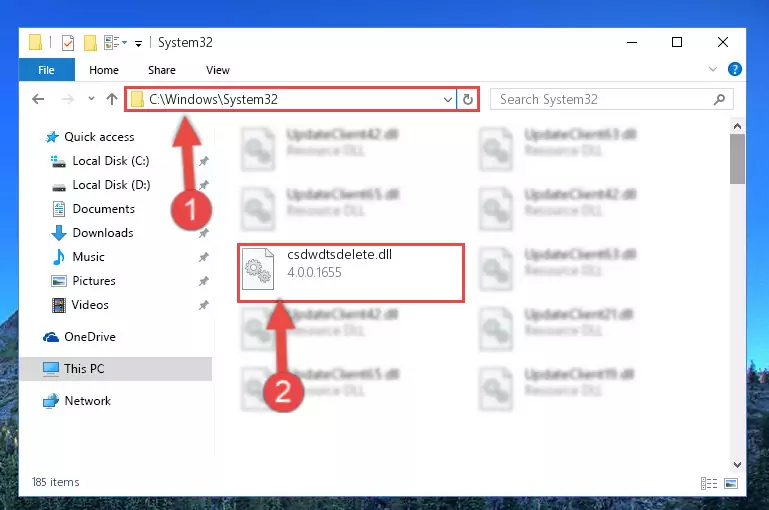This screenshot has height=510, width=769.
Task: Open the File menu tab
Action: pyautogui.click(x=47, y=70)
